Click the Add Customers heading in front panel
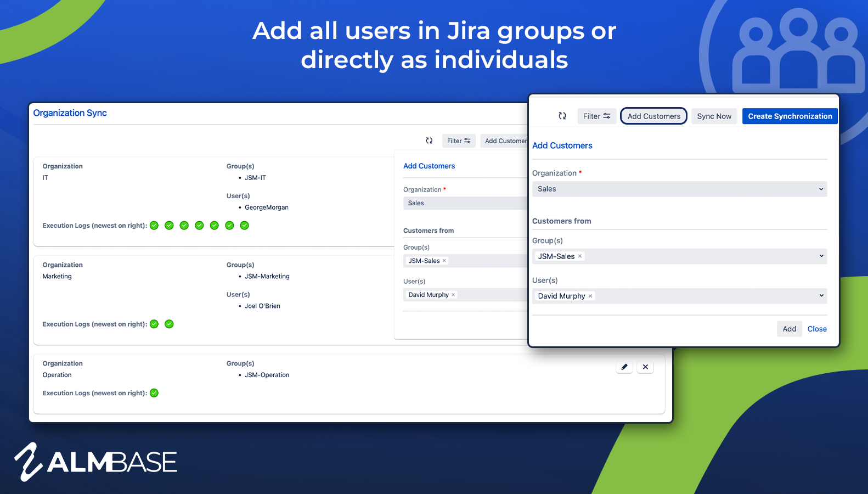 tap(562, 145)
